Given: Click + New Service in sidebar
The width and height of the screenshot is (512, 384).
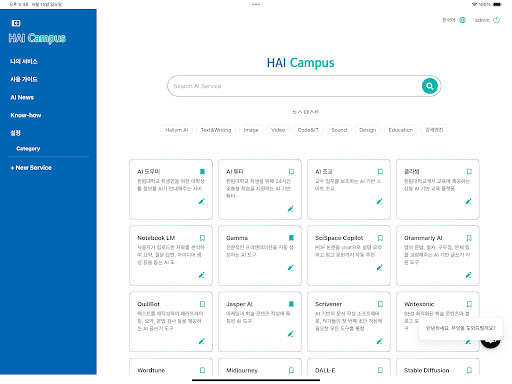Looking at the screenshot, I should point(31,168).
